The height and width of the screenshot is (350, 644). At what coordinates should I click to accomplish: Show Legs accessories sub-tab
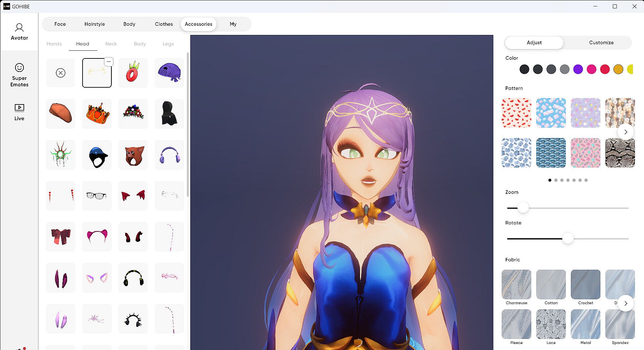[x=168, y=44]
